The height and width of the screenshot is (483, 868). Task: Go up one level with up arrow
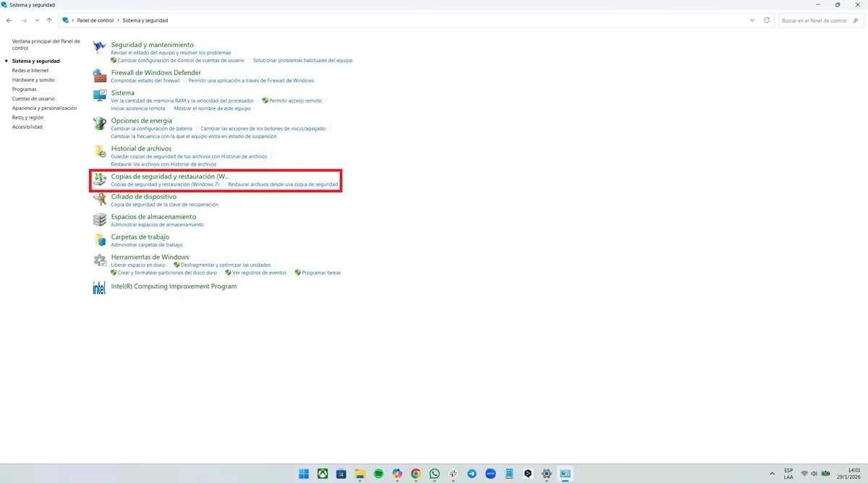[49, 20]
